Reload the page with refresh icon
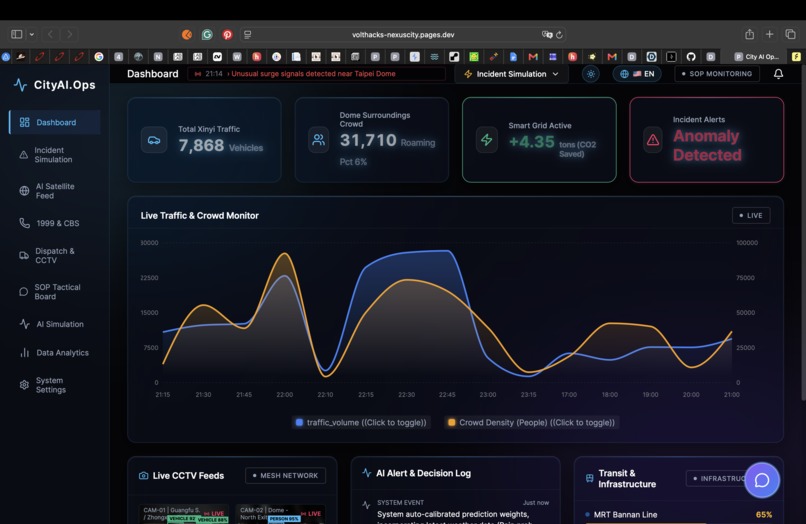 pyautogui.click(x=559, y=34)
